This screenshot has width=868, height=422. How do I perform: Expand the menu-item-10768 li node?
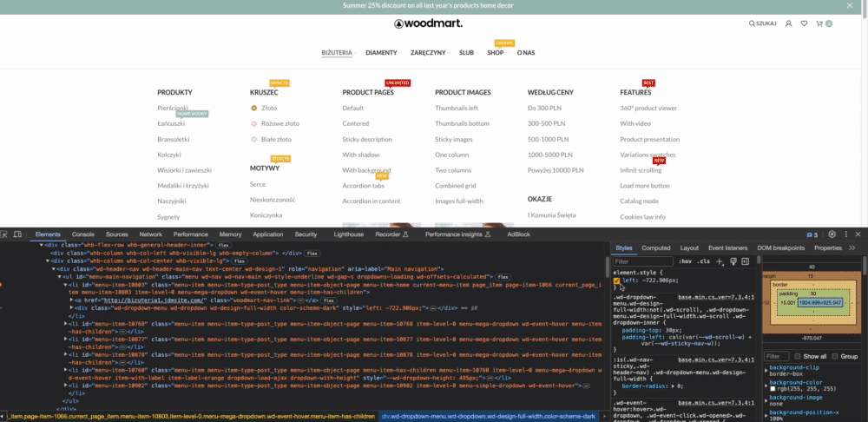(x=67, y=323)
